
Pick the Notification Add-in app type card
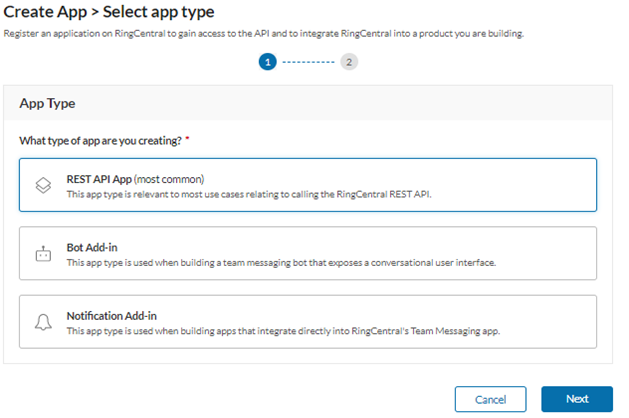tap(308, 321)
